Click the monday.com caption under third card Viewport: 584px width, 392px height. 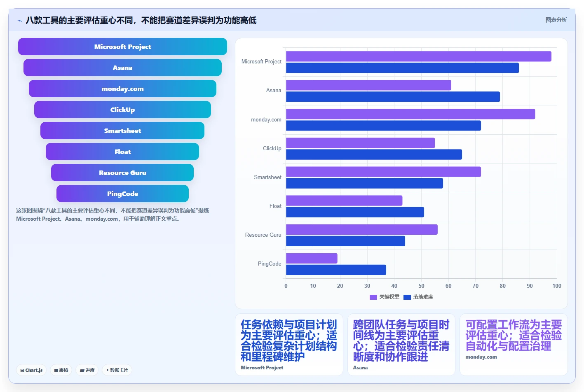click(x=481, y=357)
